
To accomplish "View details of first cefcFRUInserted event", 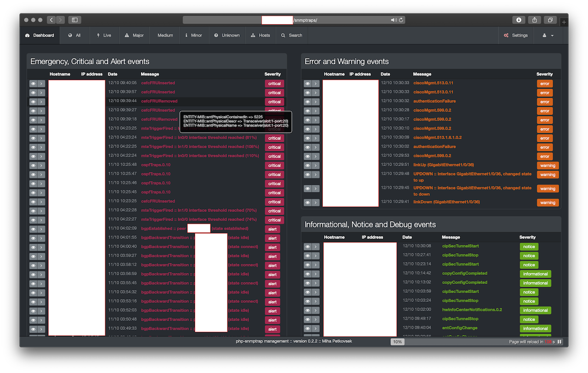I will [x=34, y=84].
